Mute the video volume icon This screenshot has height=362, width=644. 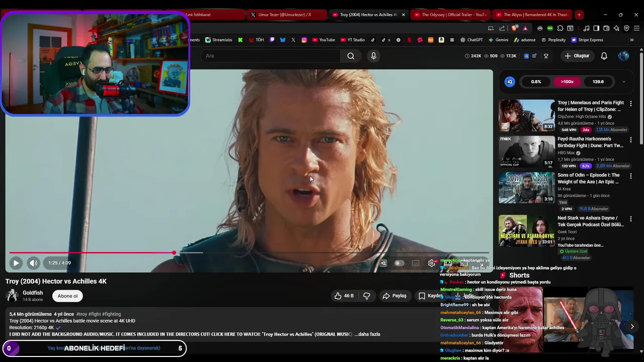[x=33, y=263]
